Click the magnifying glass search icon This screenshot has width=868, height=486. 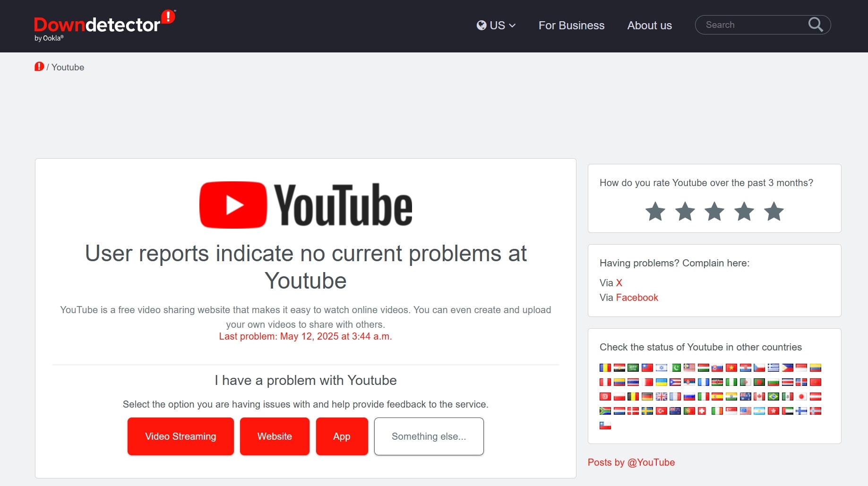(816, 25)
